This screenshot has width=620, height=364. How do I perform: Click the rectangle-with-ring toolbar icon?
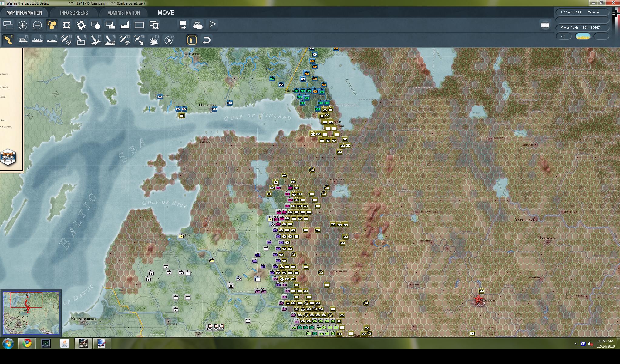[x=154, y=25]
